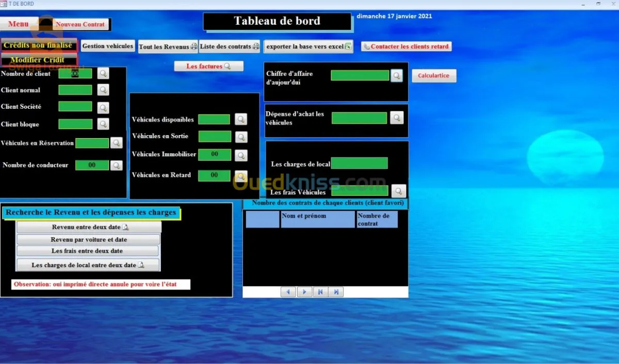The image size is (619, 364).
Task: Open lookup for Véhicules disponibles
Action: click(241, 120)
